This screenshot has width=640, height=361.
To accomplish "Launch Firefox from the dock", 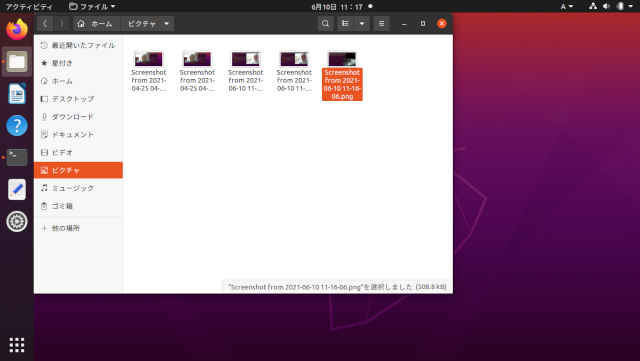I will click(x=17, y=29).
